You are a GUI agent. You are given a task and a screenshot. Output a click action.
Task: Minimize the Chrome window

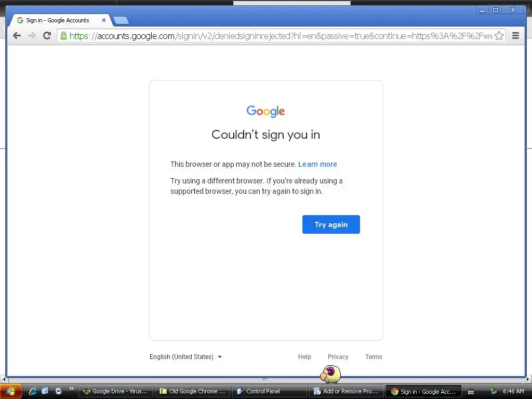pyautogui.click(x=483, y=10)
